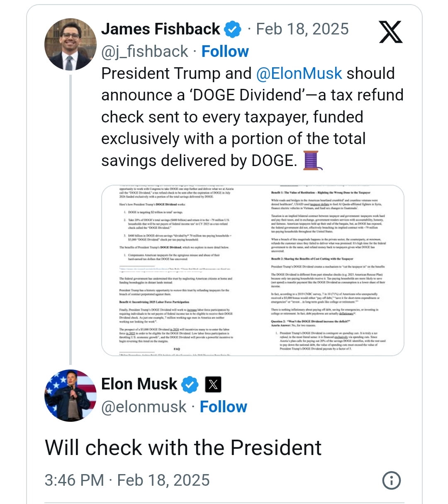Open the left DOGE Dividend document image
Viewport: 448px width, 504px height.
177,270
